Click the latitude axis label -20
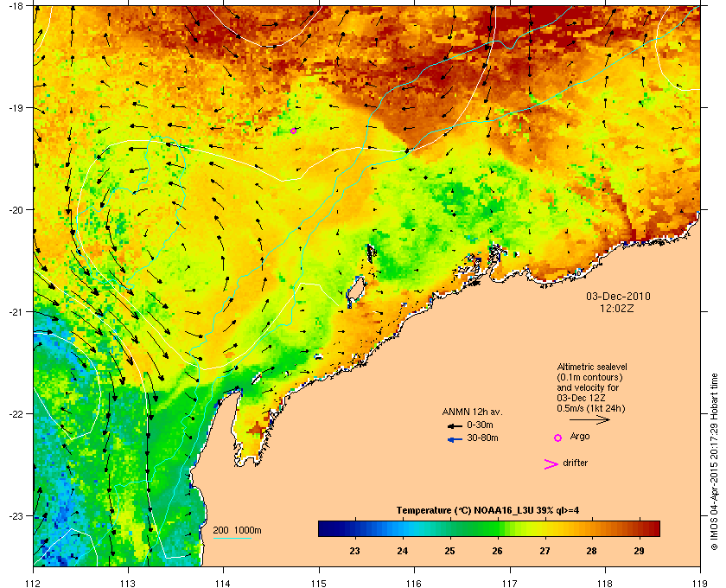 tap(16, 210)
